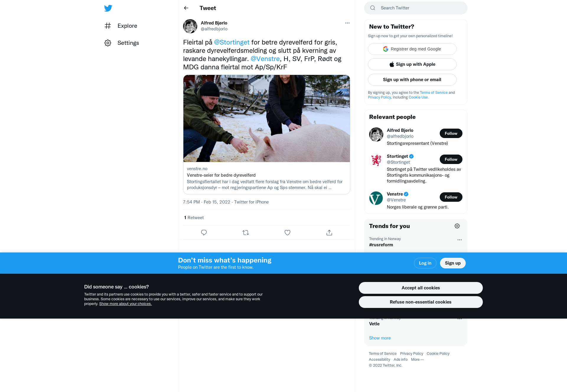The image size is (567, 392).
Task: Click the reply speech bubble icon
Action: [x=204, y=233]
